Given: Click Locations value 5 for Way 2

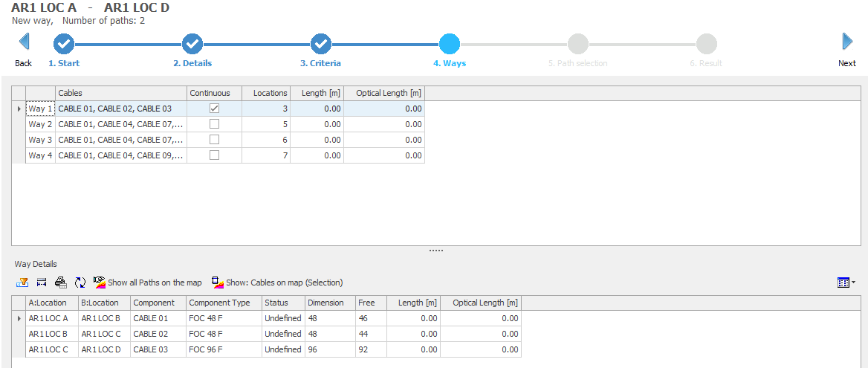Looking at the screenshot, I should pyautogui.click(x=266, y=124).
